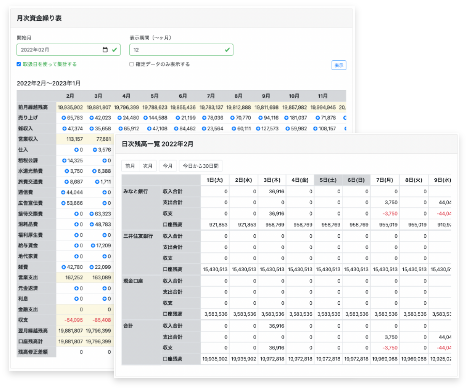468x390 pixels.
Task: Click the 現金口座 account label
Action: pyautogui.click(x=133, y=281)
